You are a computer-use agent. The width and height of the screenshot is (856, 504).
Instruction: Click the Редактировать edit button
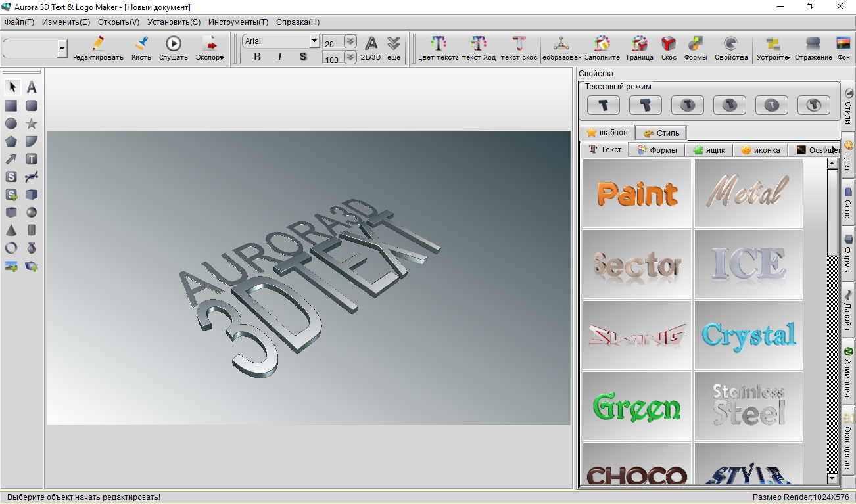coord(98,49)
